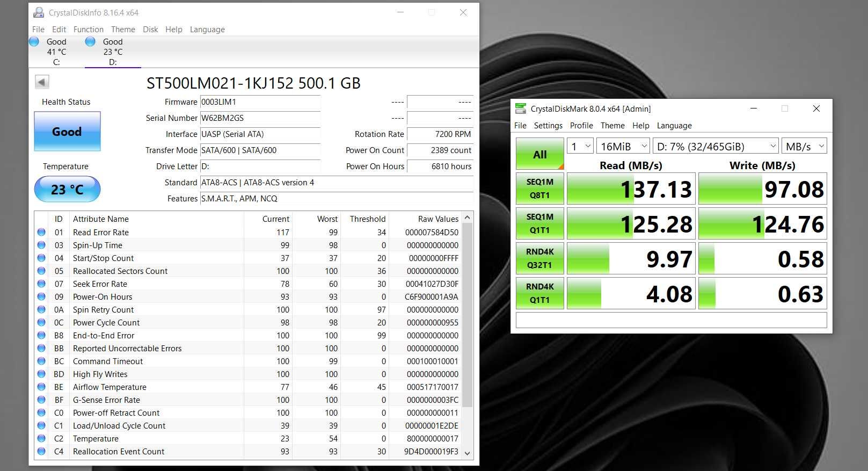Click the Power On Count value 2389 count
The image size is (868, 471).
tap(440, 150)
